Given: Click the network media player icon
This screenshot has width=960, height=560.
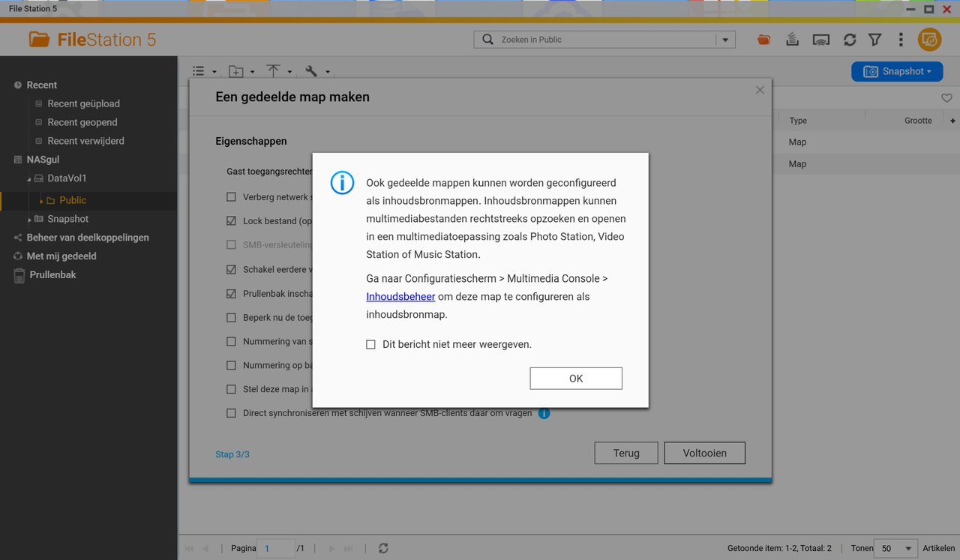Looking at the screenshot, I should pyautogui.click(x=821, y=40).
